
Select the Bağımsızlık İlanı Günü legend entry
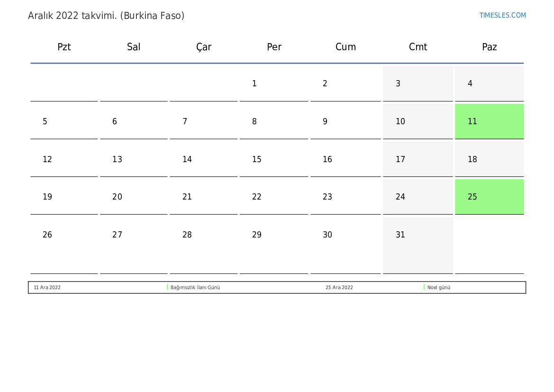pyautogui.click(x=195, y=287)
